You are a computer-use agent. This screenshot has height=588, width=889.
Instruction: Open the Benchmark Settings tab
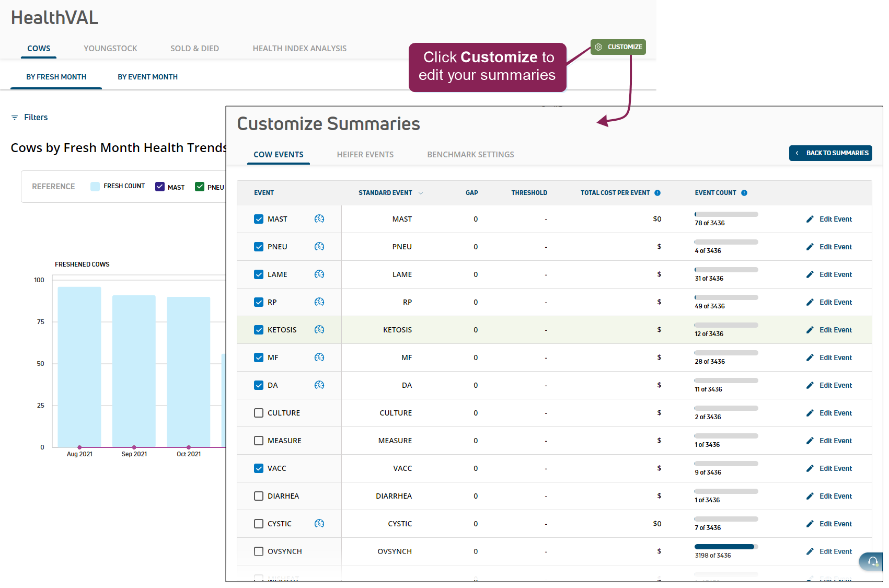(470, 155)
